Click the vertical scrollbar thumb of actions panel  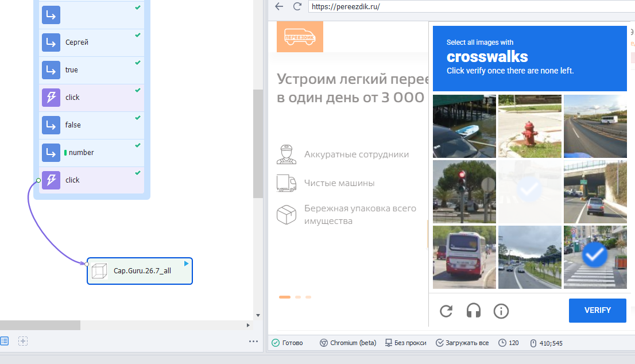pyautogui.click(x=258, y=144)
